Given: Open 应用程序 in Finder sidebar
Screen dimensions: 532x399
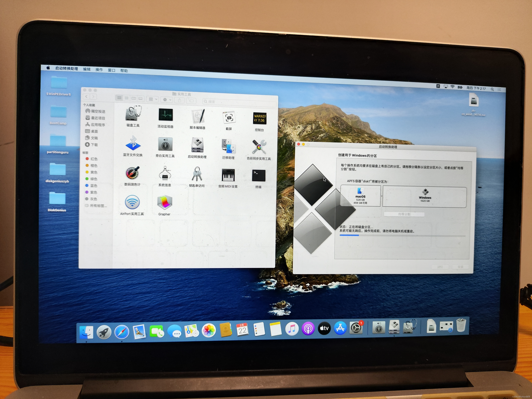Looking at the screenshot, I should [95, 124].
